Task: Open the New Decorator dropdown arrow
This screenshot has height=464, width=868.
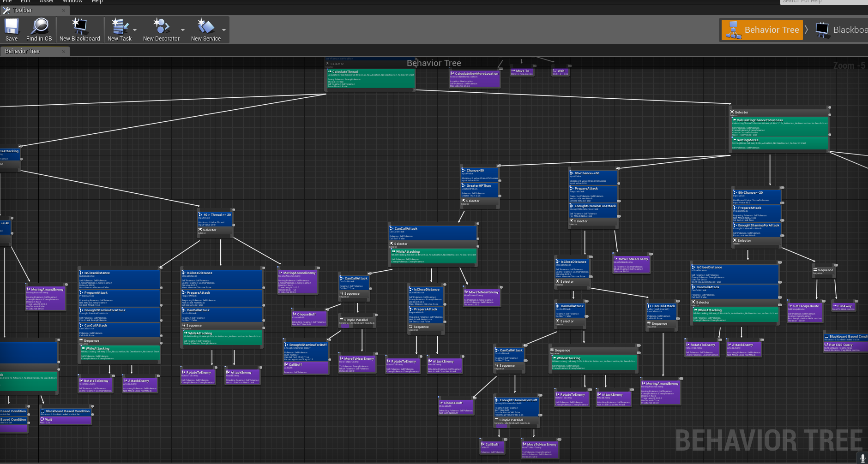Action: [x=183, y=30]
